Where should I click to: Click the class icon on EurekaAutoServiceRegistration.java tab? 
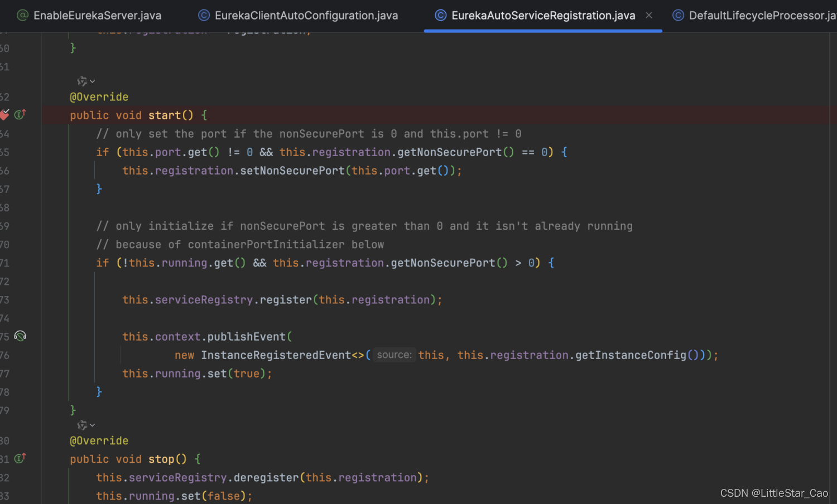[x=441, y=16]
